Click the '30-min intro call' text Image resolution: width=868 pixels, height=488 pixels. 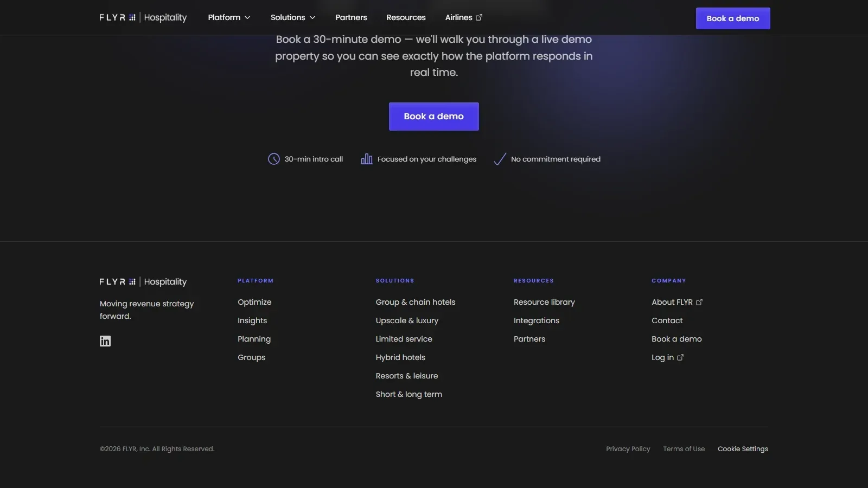(314, 159)
